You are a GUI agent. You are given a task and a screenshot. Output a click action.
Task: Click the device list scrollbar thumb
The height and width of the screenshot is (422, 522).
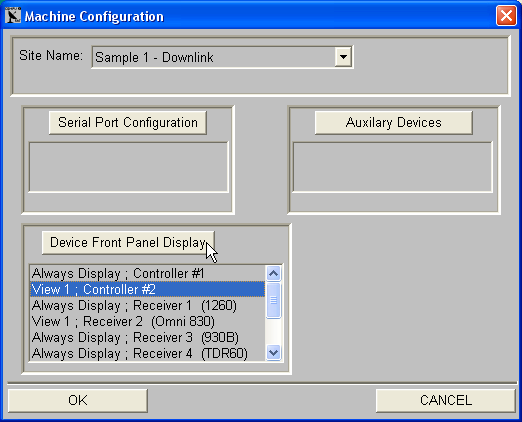[274, 300]
